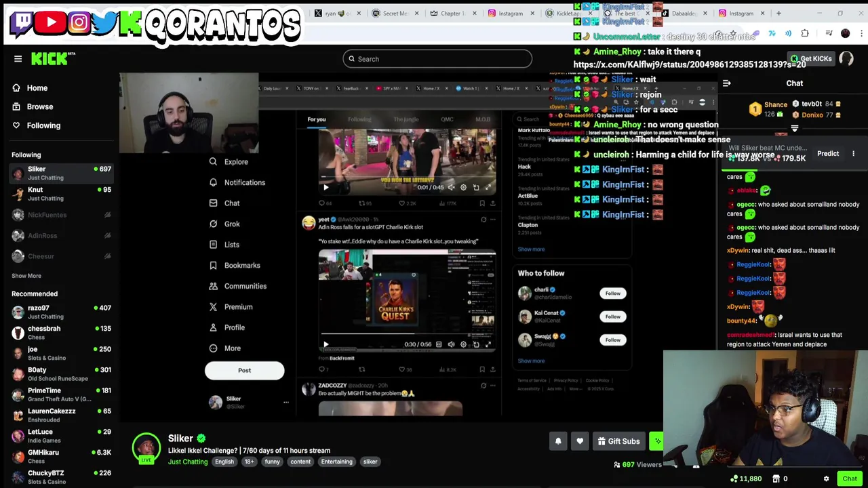Open More in X sidebar
The image size is (868, 488).
(x=225, y=348)
